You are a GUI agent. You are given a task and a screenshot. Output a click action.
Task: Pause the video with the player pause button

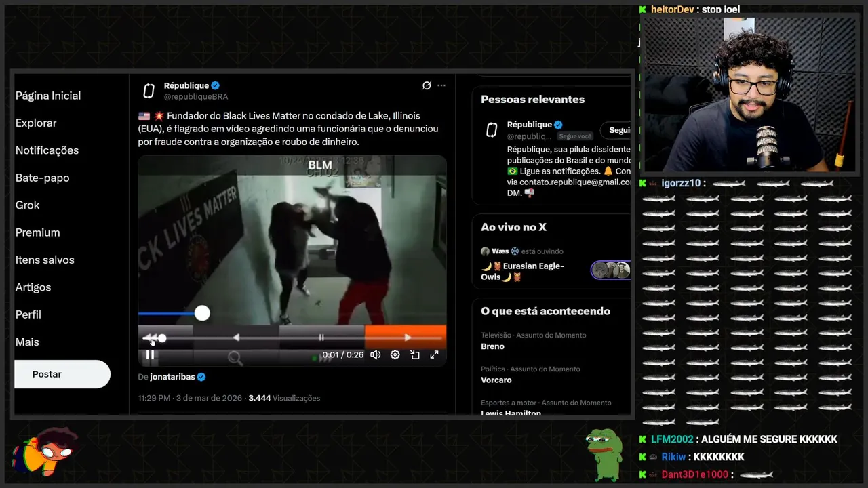(x=150, y=354)
